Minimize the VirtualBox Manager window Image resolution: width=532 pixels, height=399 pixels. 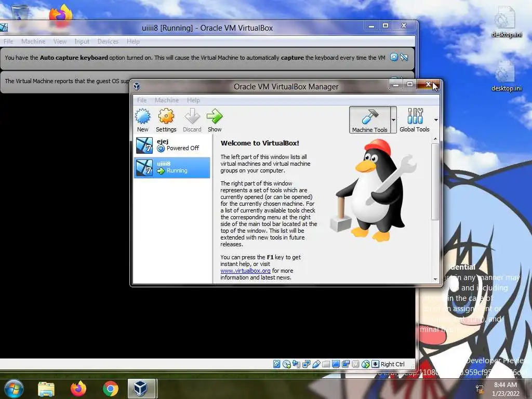pyautogui.click(x=395, y=84)
